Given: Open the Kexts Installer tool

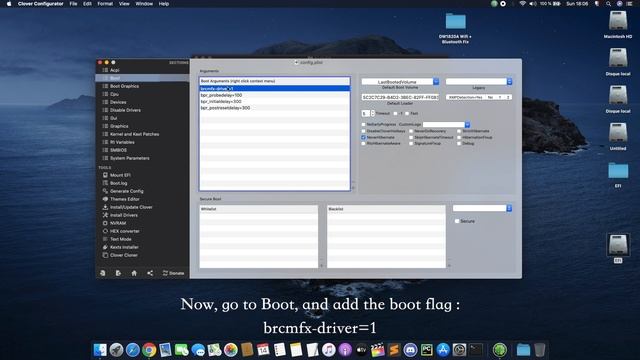Looking at the screenshot, I should [124, 247].
